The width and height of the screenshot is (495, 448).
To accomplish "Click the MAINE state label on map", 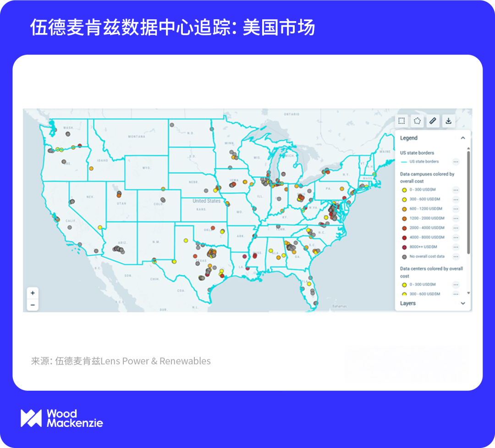I will pyautogui.click(x=385, y=152).
